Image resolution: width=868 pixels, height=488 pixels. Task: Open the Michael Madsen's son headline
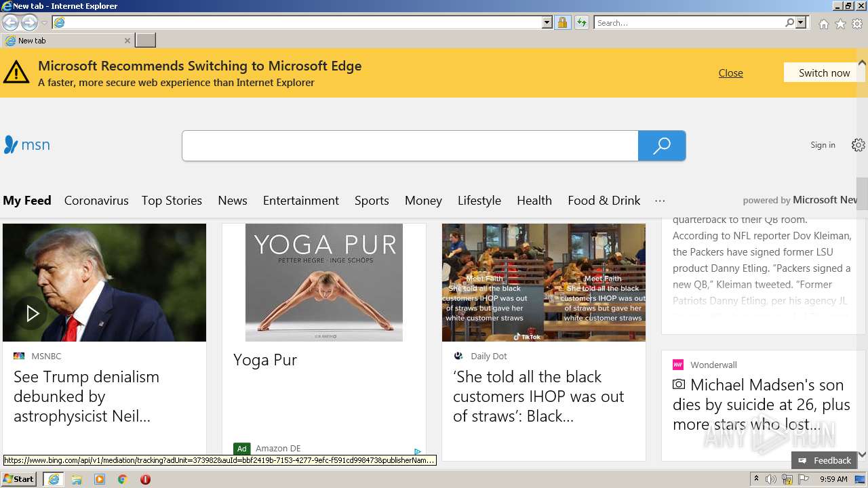point(762,405)
